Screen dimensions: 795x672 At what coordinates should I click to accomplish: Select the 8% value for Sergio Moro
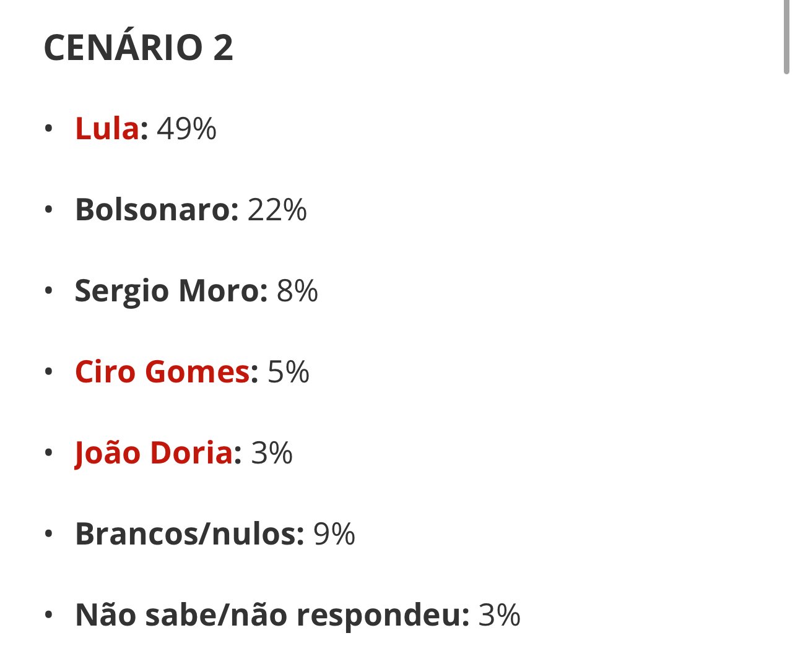click(x=297, y=291)
